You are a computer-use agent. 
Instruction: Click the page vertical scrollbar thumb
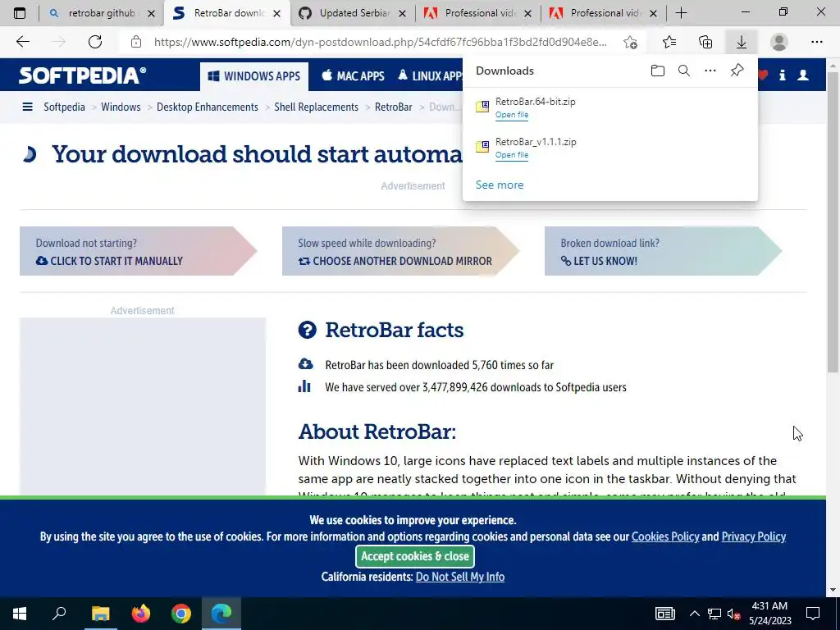pos(833,222)
